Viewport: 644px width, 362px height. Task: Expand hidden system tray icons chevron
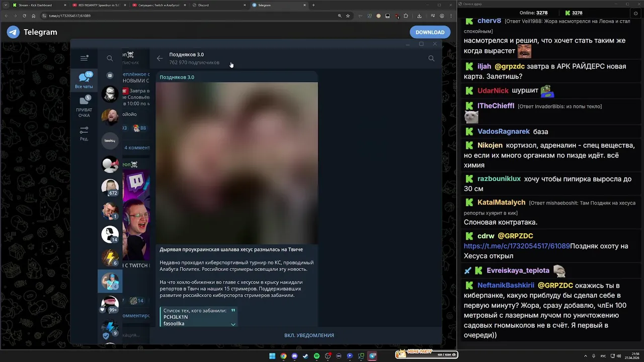coord(586,356)
